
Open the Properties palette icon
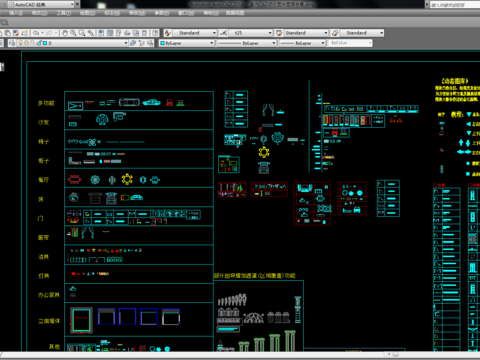pyautogui.click(x=101, y=33)
